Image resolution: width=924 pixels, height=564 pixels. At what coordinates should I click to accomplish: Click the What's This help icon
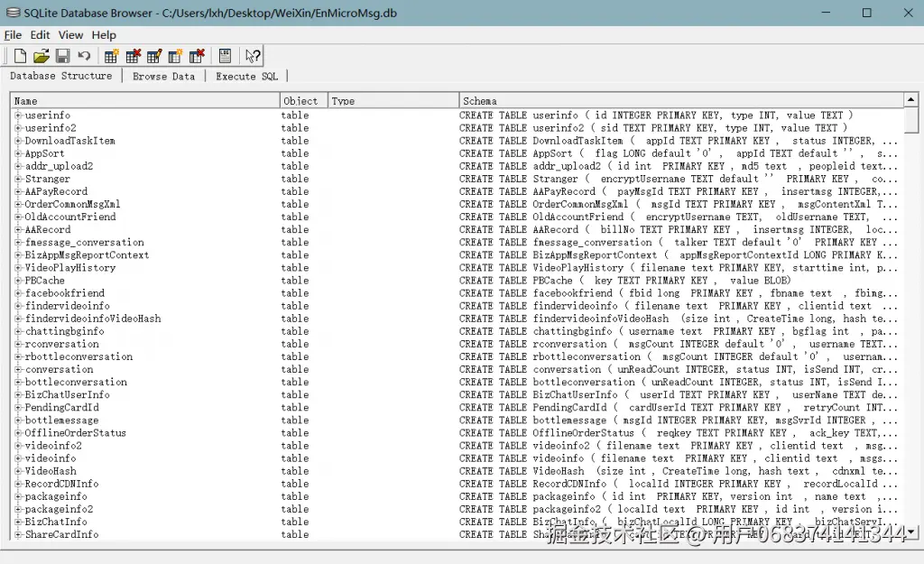pyautogui.click(x=253, y=56)
